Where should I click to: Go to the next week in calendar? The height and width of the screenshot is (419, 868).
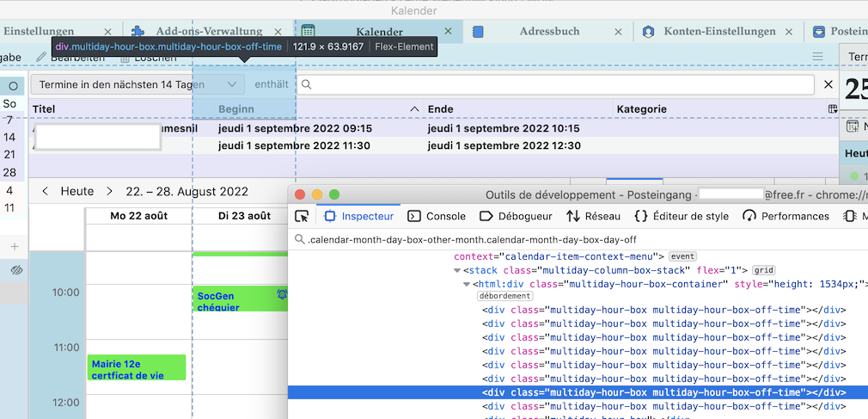click(109, 191)
